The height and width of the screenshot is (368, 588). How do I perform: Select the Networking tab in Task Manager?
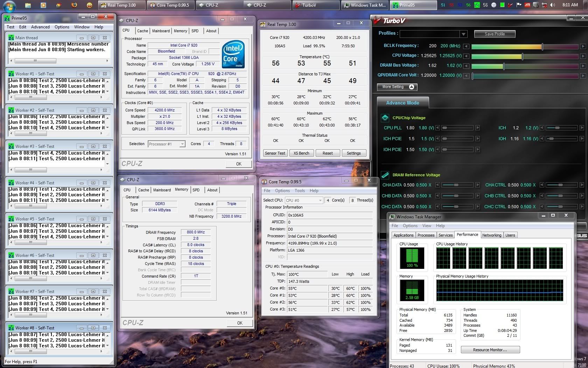click(x=491, y=235)
